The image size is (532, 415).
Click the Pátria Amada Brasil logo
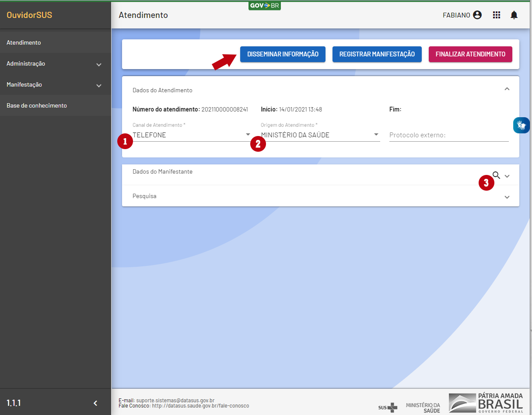(x=486, y=403)
